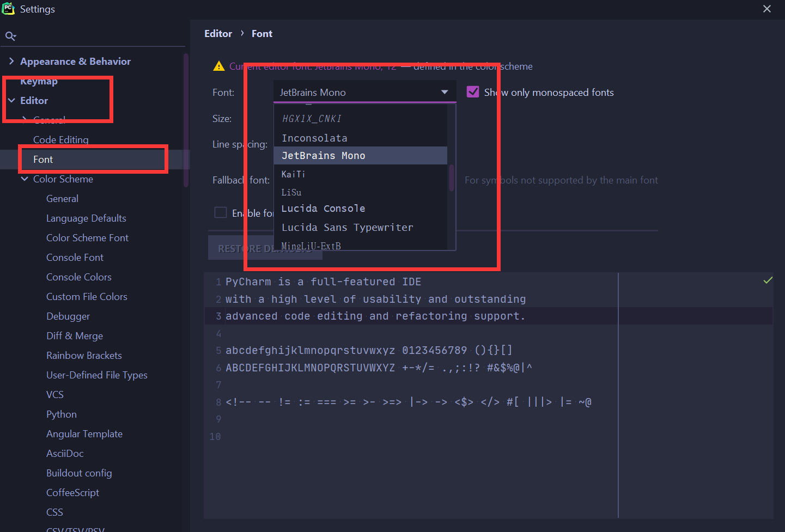The width and height of the screenshot is (785, 532).
Task: Click Editor in the breadcrumb
Action: coord(218,34)
